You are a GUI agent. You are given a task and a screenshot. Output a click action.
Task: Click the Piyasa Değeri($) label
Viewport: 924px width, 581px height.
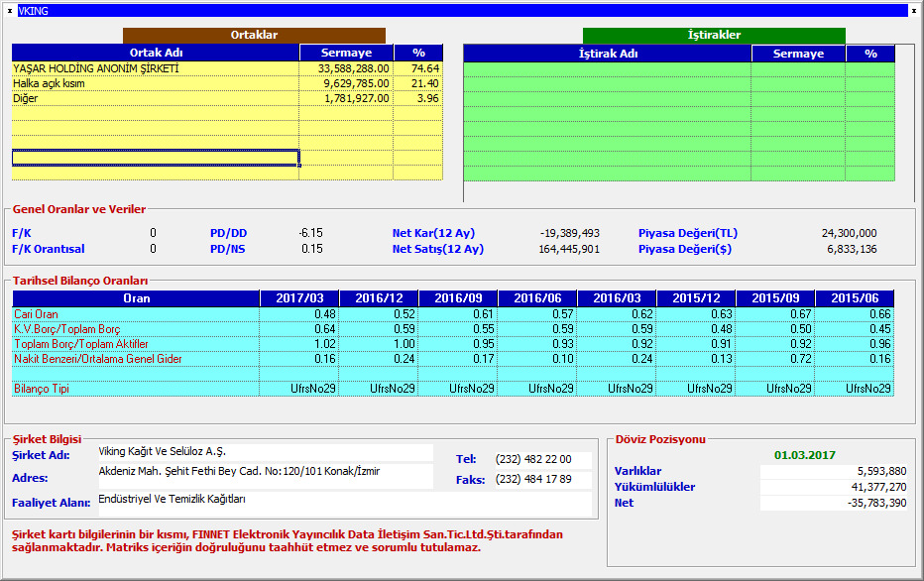coord(685,249)
